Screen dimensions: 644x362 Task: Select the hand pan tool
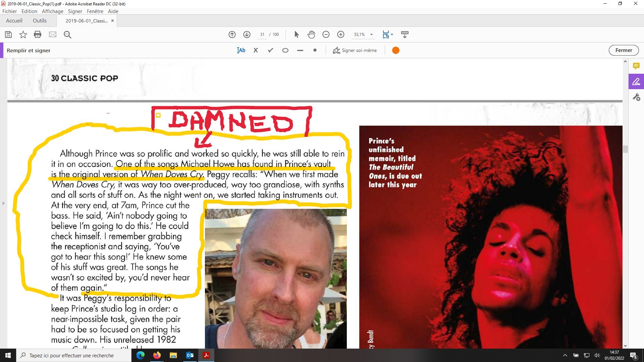pos(311,35)
